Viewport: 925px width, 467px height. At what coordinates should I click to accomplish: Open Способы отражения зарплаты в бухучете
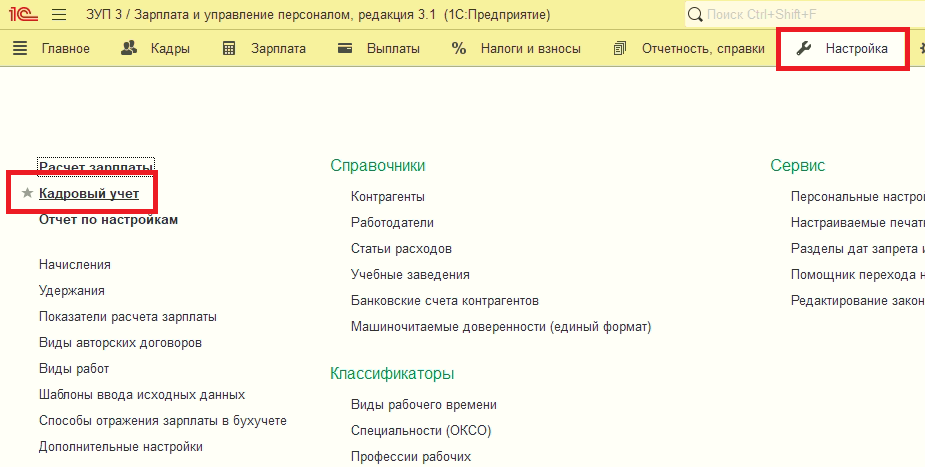point(163,420)
